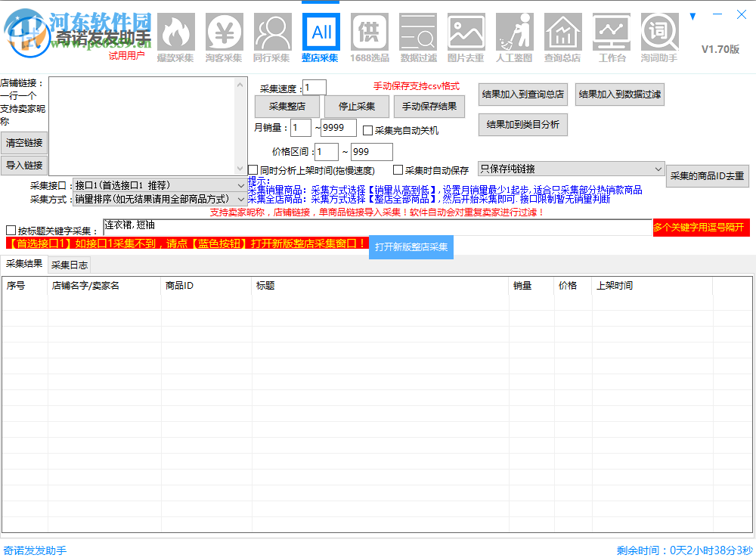Click the 月销量 minimum input field

pos(301,128)
